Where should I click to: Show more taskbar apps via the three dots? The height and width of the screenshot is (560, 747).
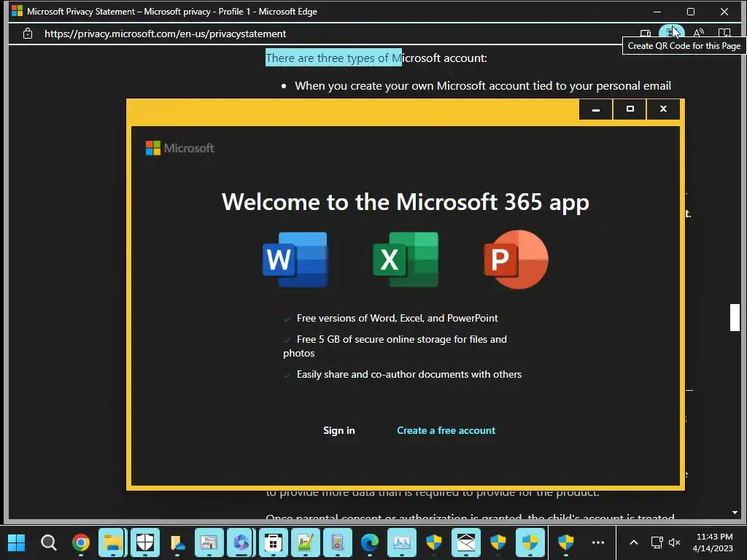[598, 542]
